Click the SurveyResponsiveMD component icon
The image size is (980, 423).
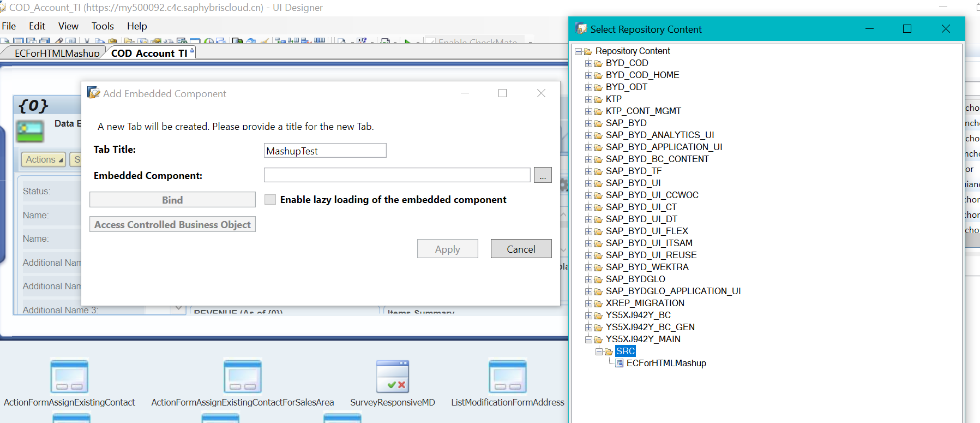[393, 376]
